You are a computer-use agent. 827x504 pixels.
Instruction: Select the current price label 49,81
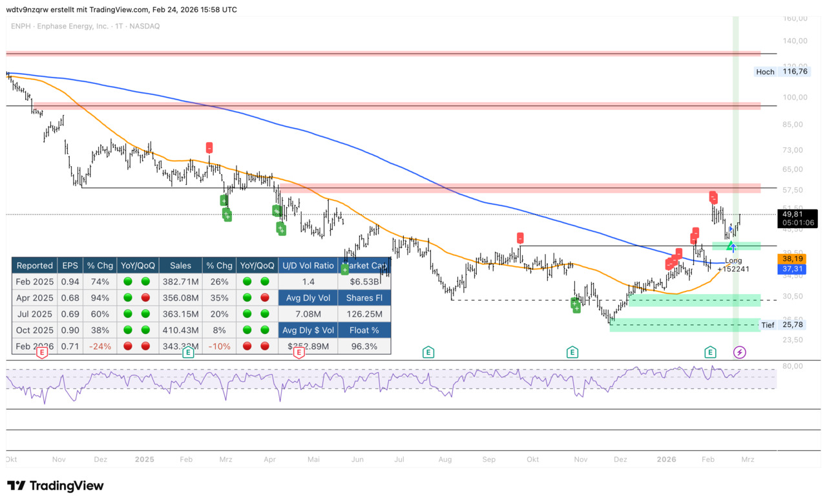[796, 214]
